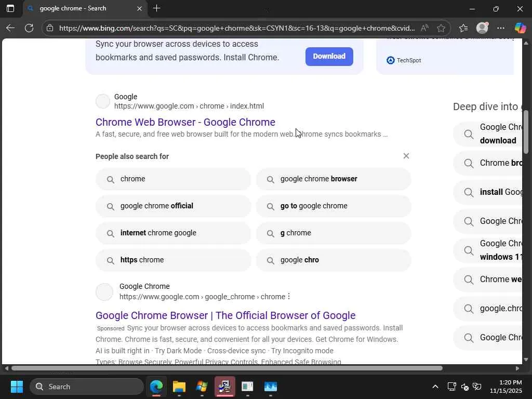Select suggestion 'google chro'
This screenshot has width=532, height=399.
coord(334,260)
